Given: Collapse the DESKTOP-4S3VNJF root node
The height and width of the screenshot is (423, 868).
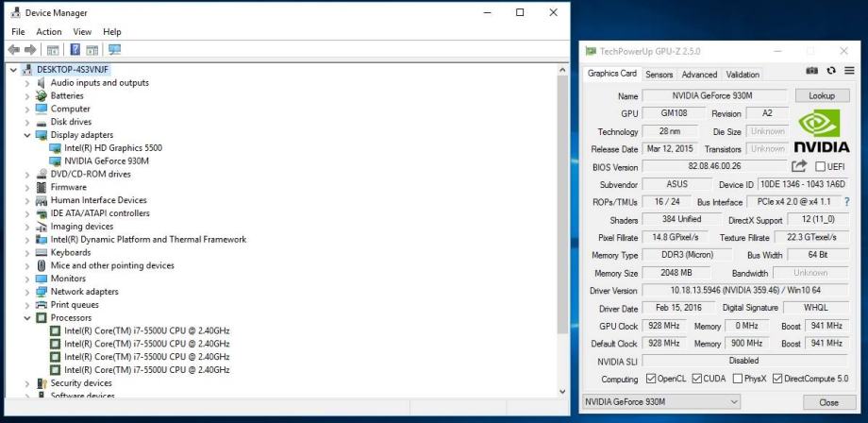Looking at the screenshot, I should point(14,70).
